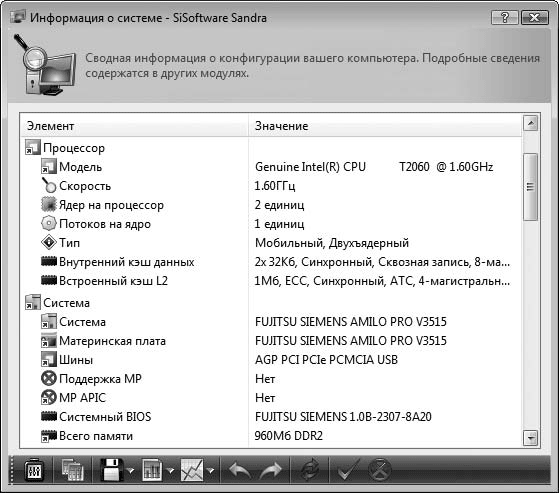Open the options settings toolbar icon
Screen dimensions: 559x493
34,471
